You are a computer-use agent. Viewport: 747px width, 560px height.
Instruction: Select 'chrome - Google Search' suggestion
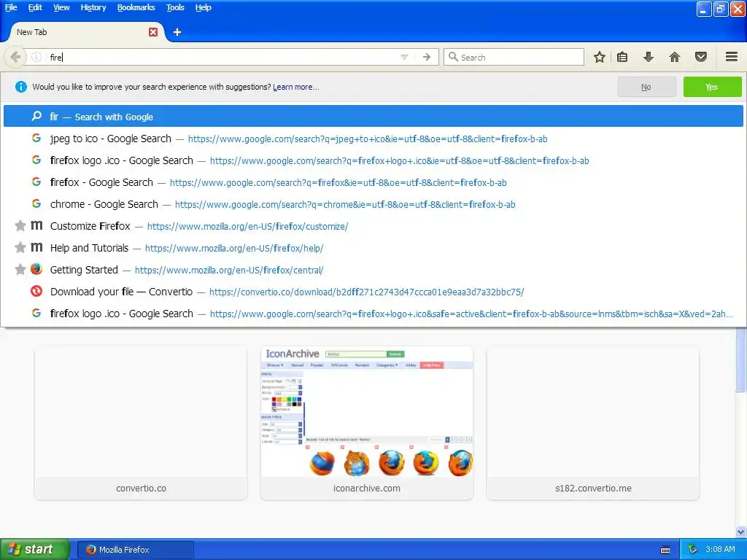[x=373, y=204]
